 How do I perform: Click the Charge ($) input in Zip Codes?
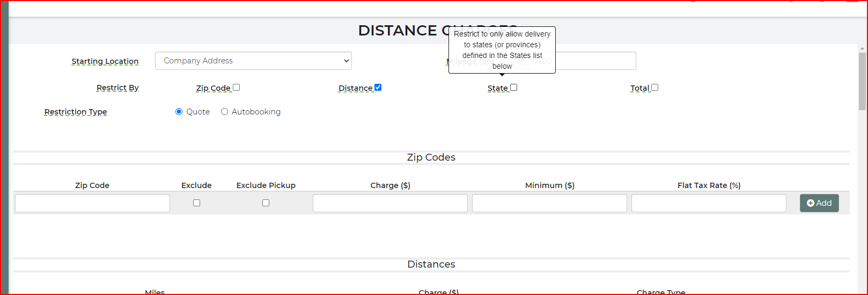point(390,203)
